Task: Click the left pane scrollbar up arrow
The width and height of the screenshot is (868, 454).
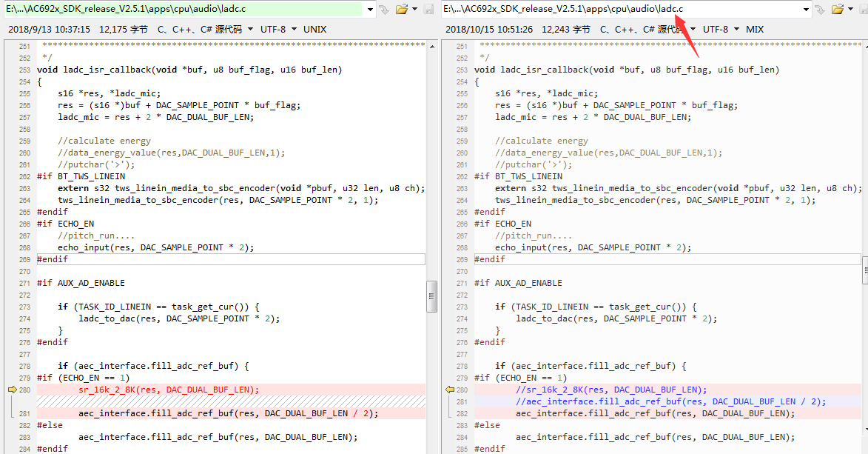Action: 431,47
